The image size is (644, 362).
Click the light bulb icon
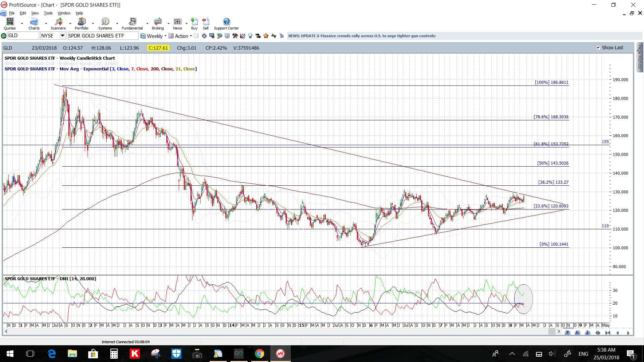pyautogui.click(x=250, y=36)
